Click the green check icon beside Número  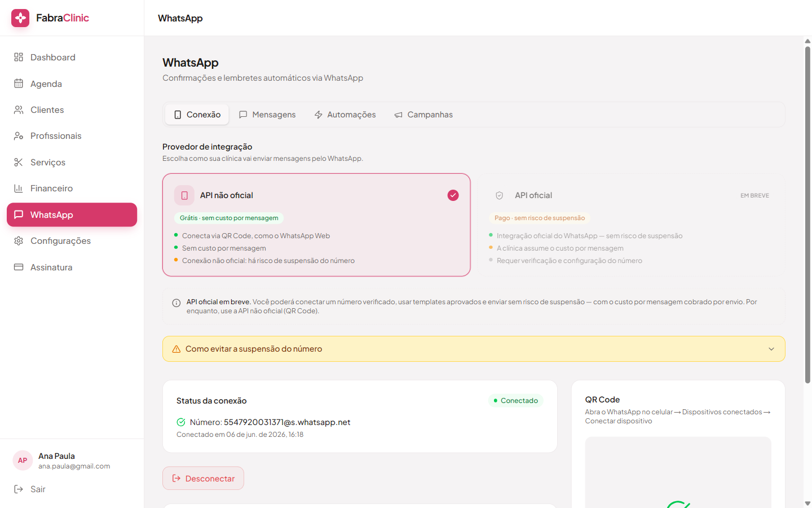coord(181,422)
